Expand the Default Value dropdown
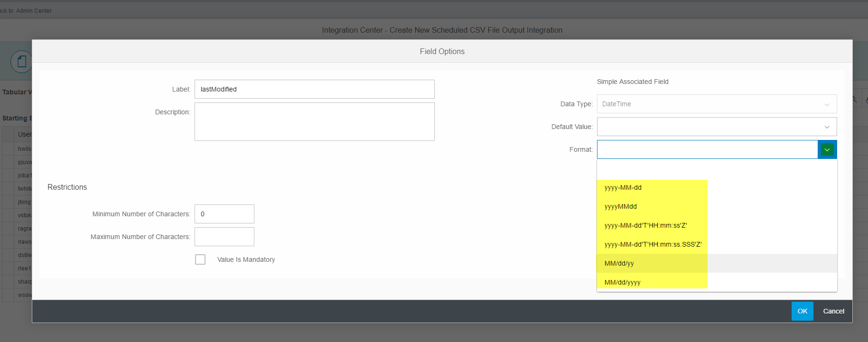The width and height of the screenshot is (868, 342). pos(827,127)
